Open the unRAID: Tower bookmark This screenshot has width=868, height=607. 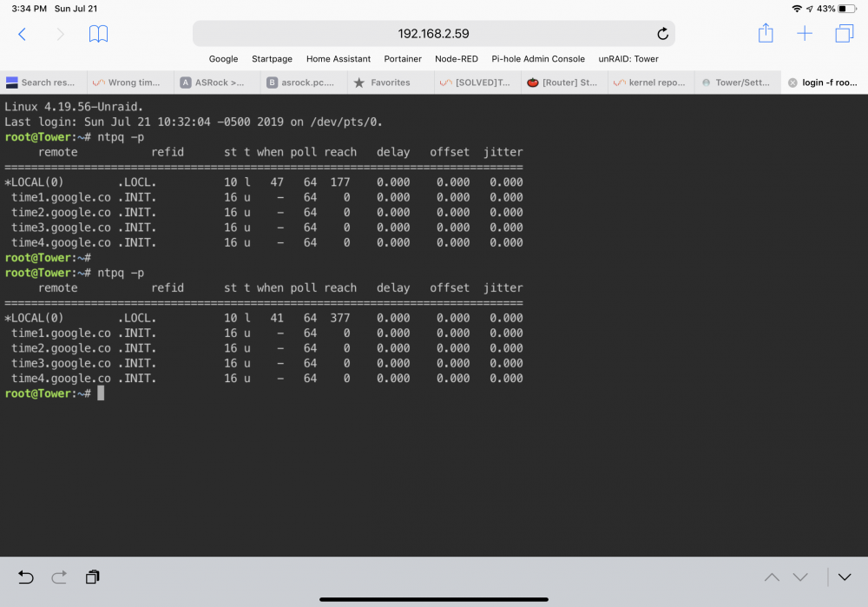628,59
